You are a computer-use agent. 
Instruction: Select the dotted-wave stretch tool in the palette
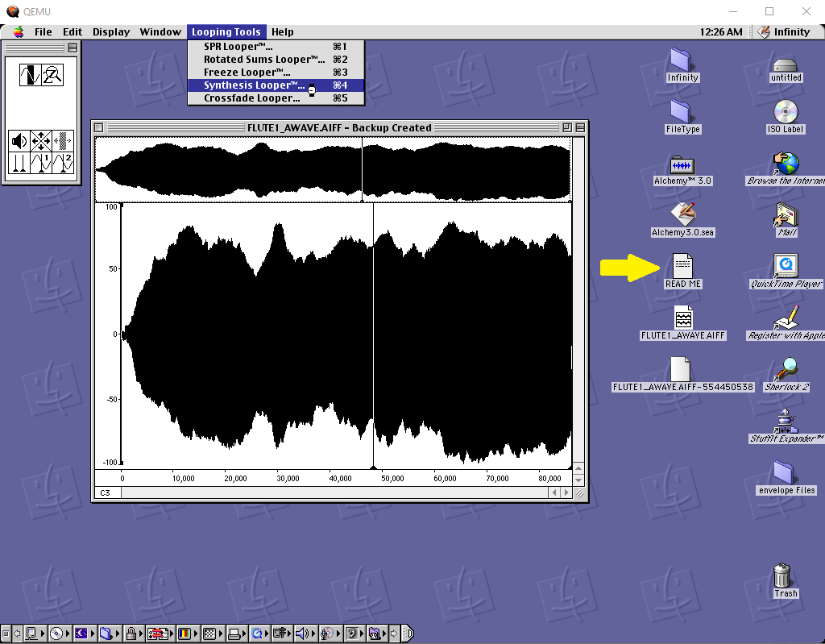coord(63,139)
